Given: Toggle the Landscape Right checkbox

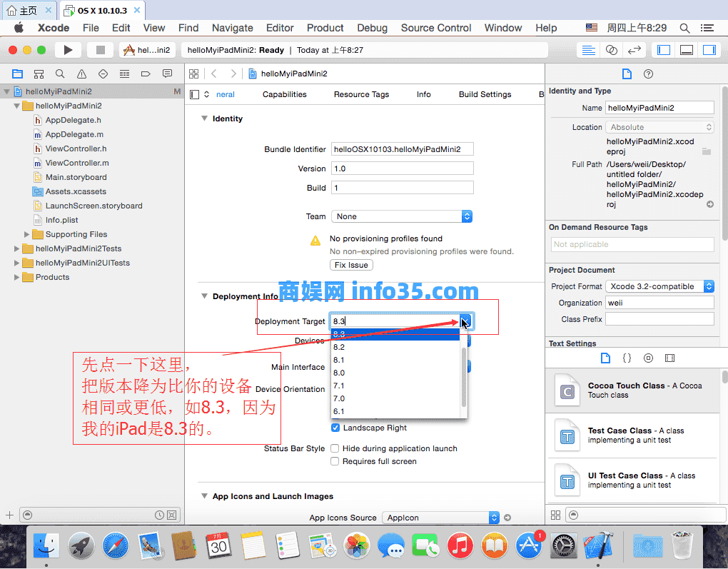Looking at the screenshot, I should click(x=335, y=428).
